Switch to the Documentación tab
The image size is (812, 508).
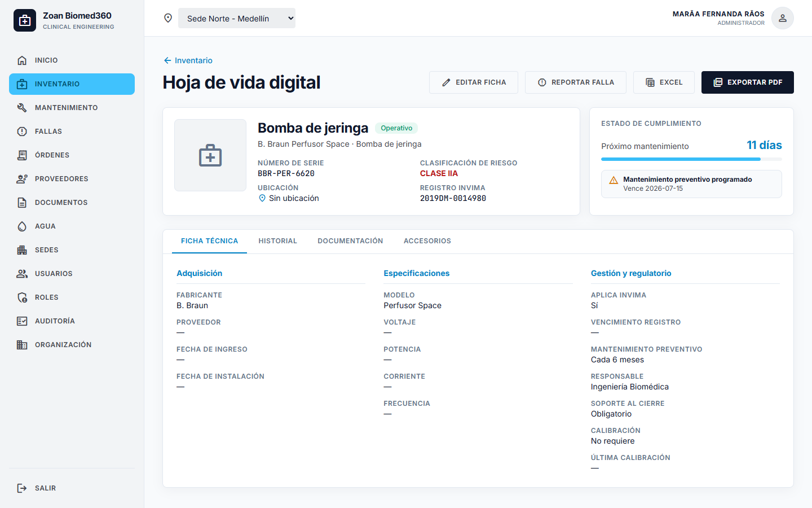point(350,241)
